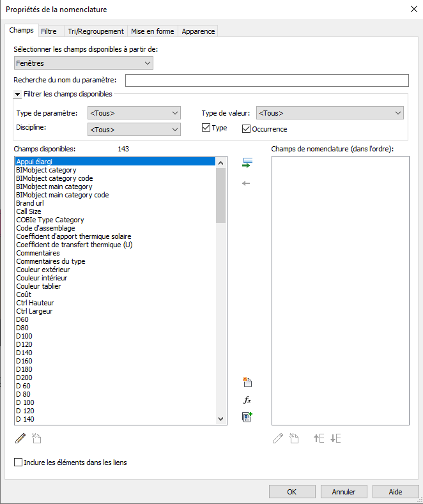Toggle the Occurrence checkbox
Image resolution: width=423 pixels, height=504 pixels.
[x=246, y=129]
